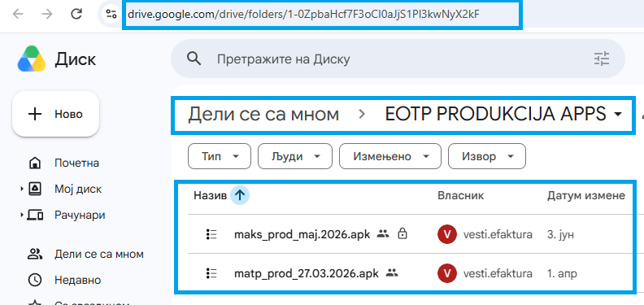Click file type icon of maks_prod_maj.2026.apk
Viewport: 644px width, 305px height.
(211, 235)
